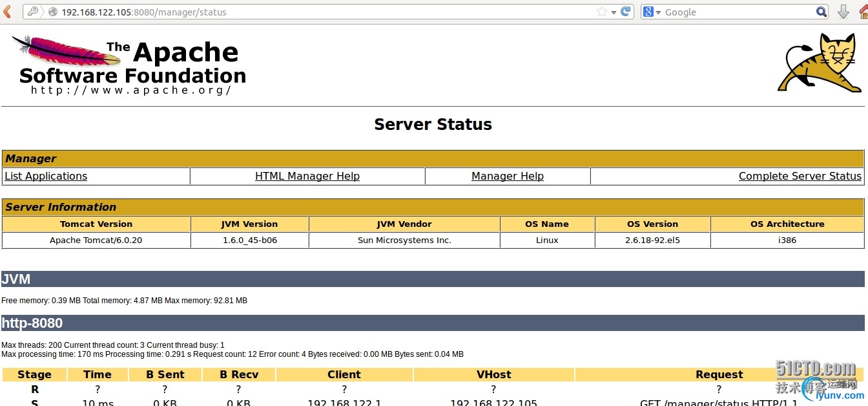Click the globe site identity icon
The height and width of the screenshot is (406, 868).
pos(53,12)
